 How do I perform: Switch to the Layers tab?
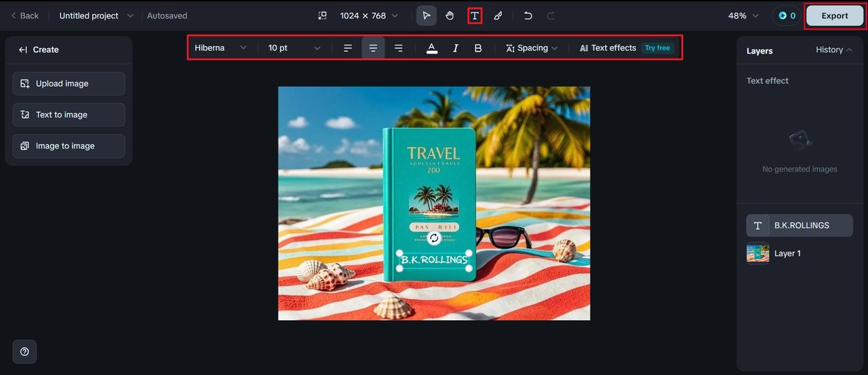tap(759, 51)
